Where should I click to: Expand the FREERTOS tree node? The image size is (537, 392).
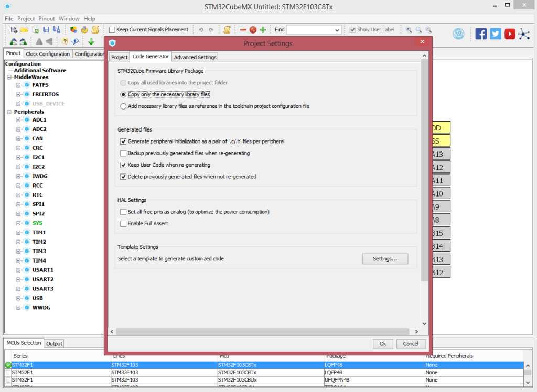pyautogui.click(x=18, y=94)
